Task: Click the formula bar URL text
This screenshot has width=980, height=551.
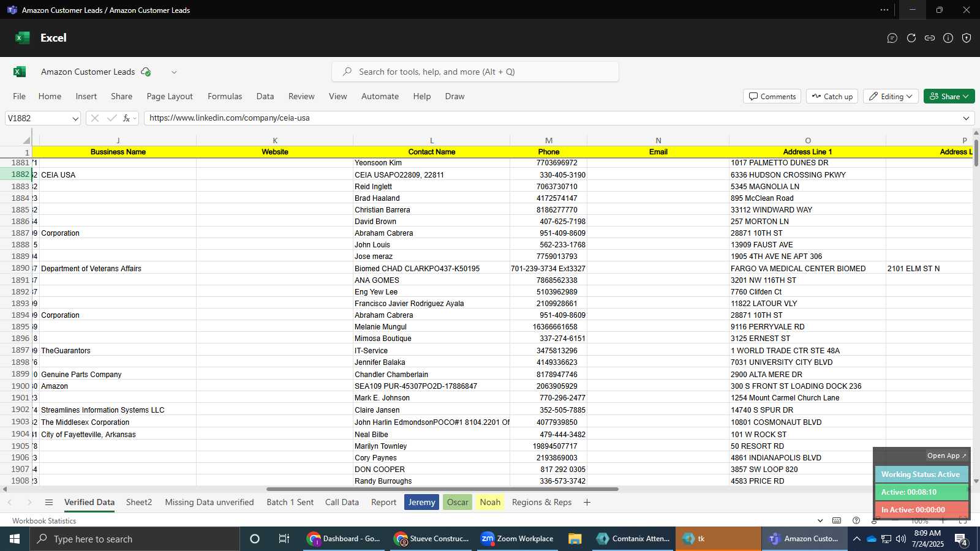Action: coord(230,118)
